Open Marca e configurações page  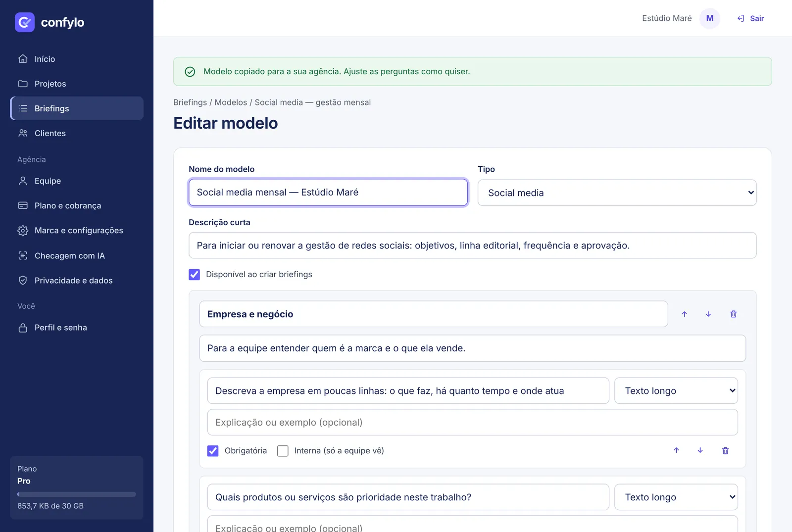pyautogui.click(x=77, y=231)
